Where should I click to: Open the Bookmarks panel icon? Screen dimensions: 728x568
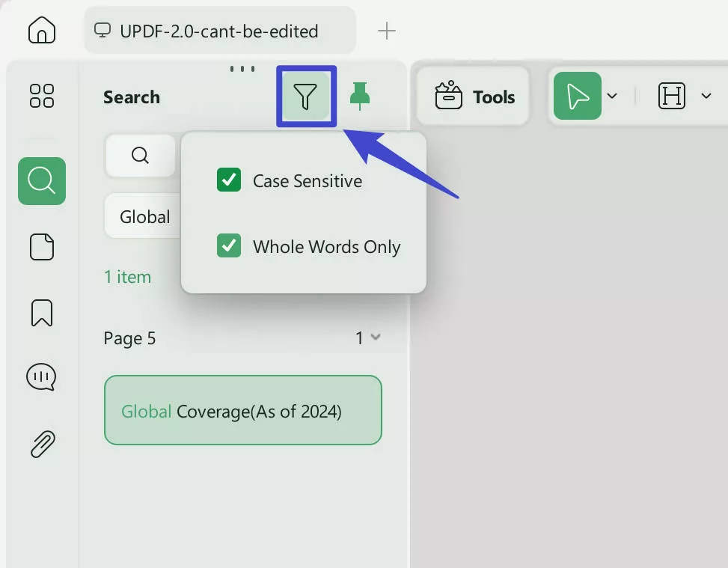tap(42, 313)
